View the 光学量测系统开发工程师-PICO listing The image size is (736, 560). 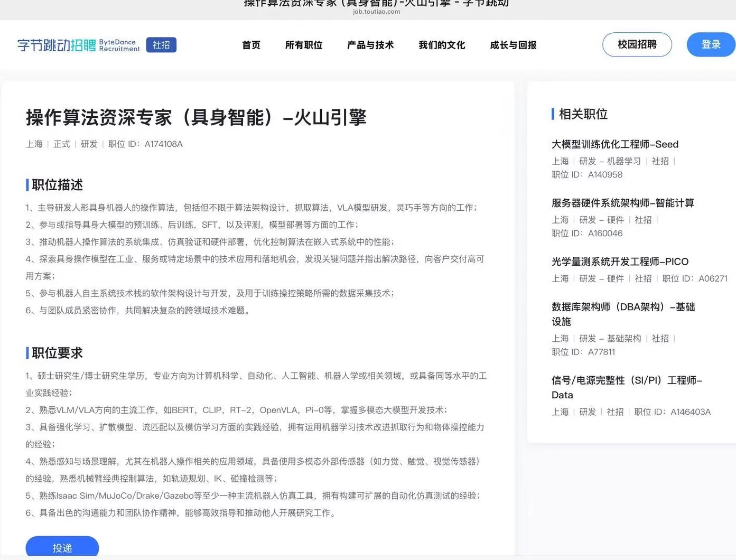(x=620, y=262)
